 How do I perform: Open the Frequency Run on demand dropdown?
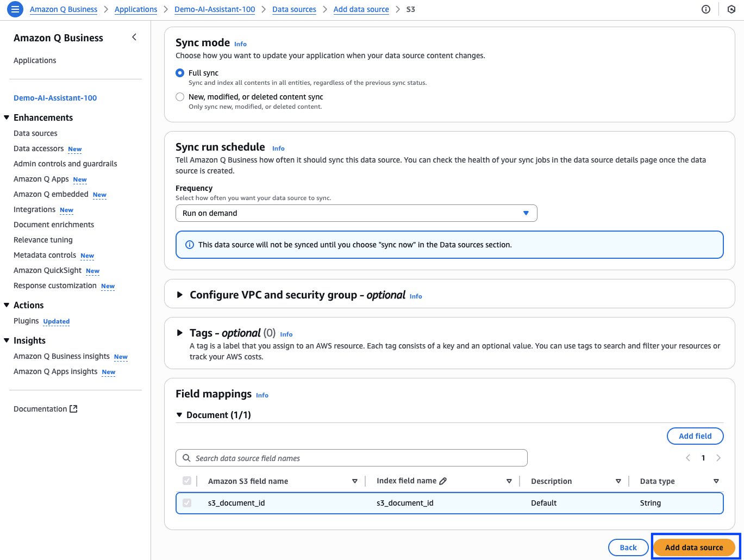click(x=356, y=213)
